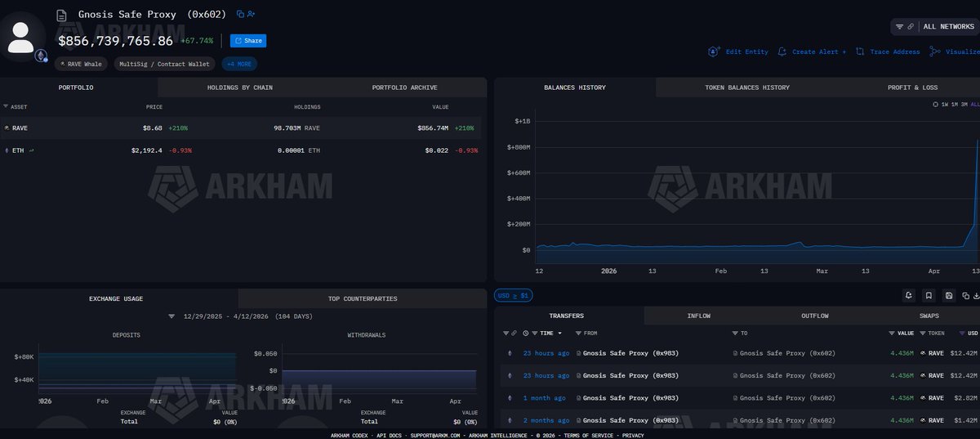
Task: Click Trace Address
Action: (x=895, y=52)
